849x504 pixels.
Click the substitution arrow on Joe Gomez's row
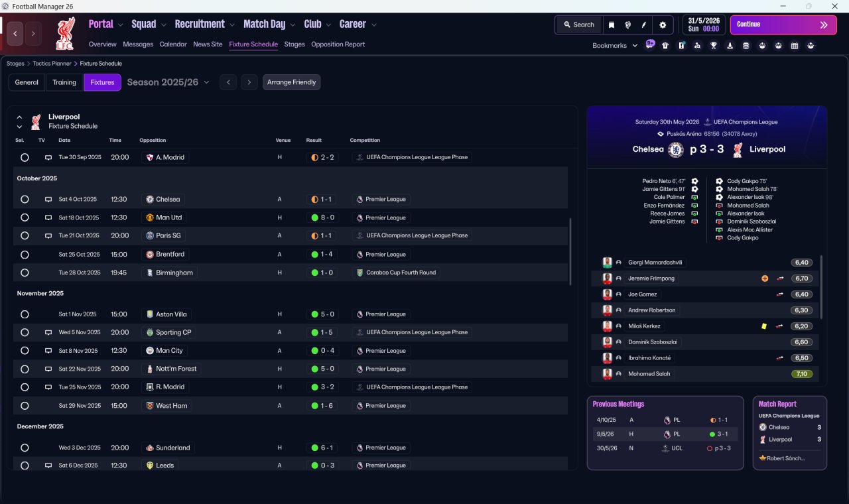780,294
